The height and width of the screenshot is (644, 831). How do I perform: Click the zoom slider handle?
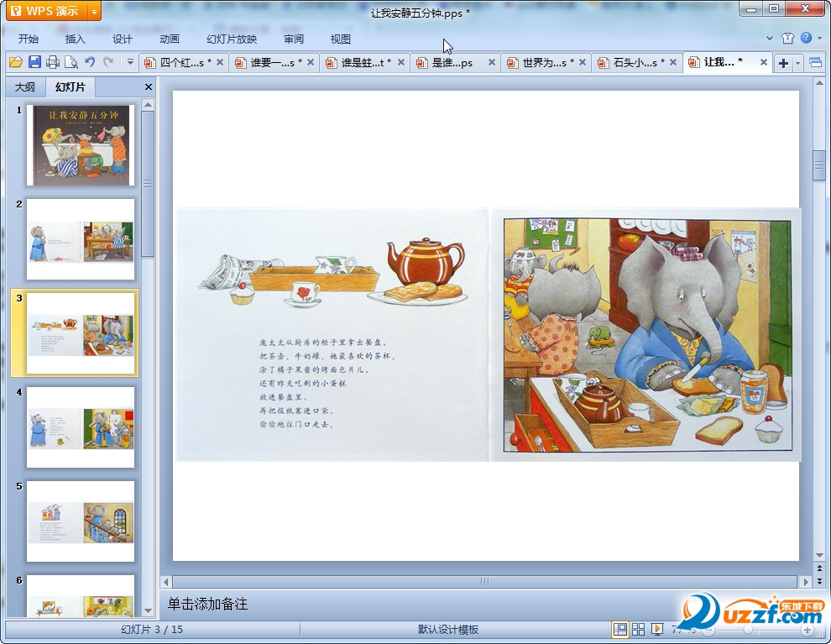[x=748, y=630]
